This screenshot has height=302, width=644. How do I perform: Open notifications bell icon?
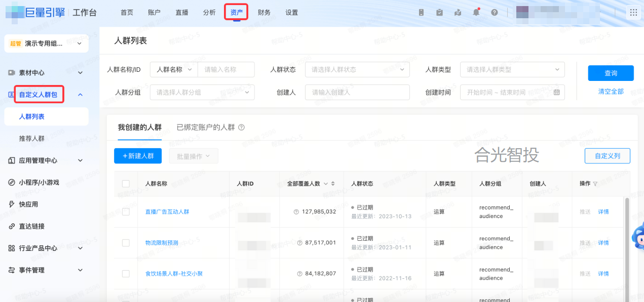coord(476,13)
